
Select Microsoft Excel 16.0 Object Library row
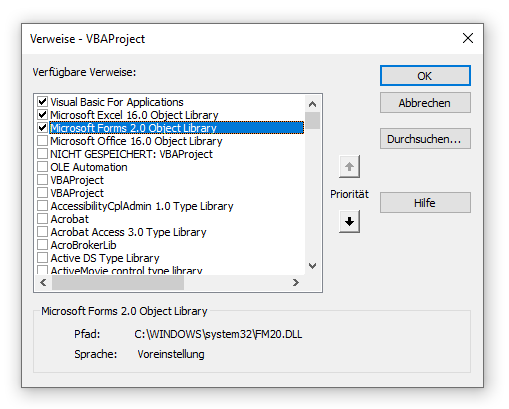[134, 115]
